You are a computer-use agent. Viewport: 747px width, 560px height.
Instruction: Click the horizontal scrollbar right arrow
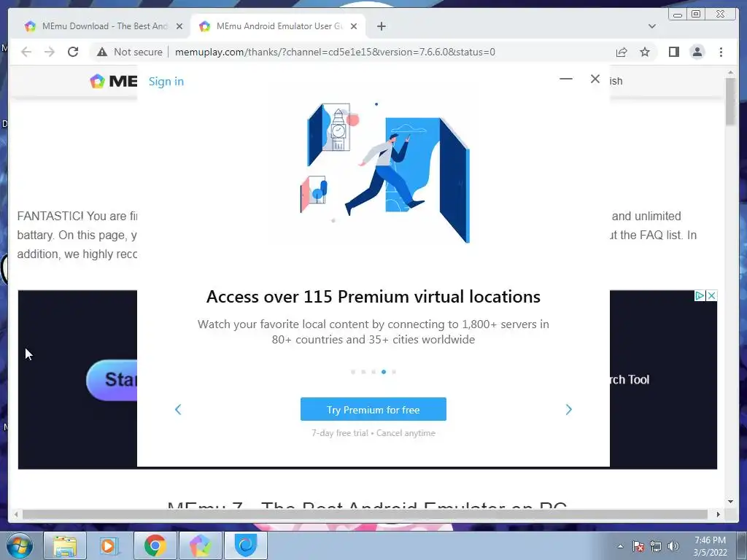tap(719, 514)
